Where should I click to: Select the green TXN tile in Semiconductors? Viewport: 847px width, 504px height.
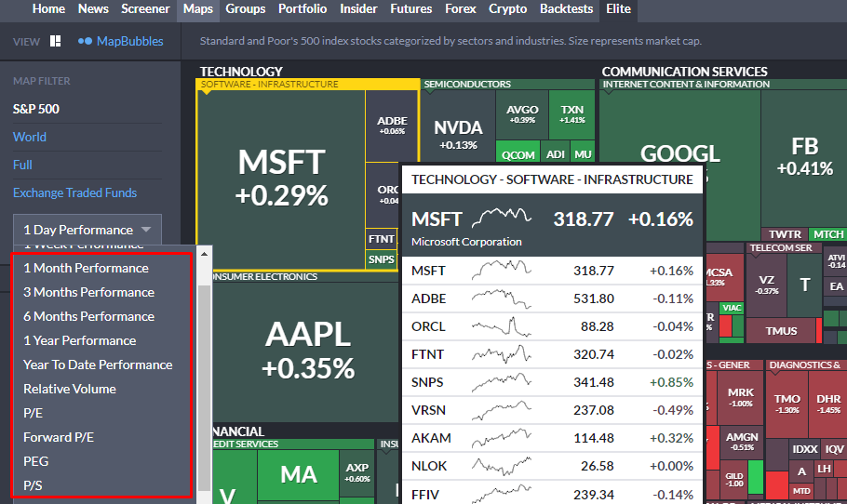(572, 113)
